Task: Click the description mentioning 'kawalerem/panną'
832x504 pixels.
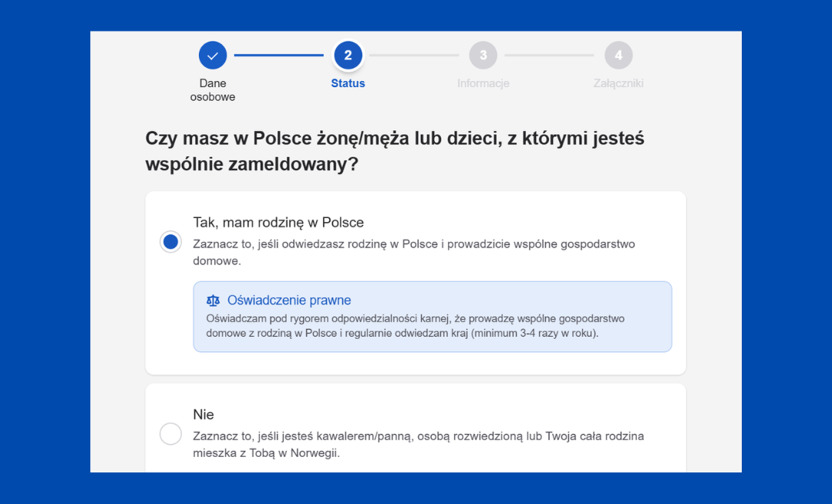Action: click(x=418, y=445)
